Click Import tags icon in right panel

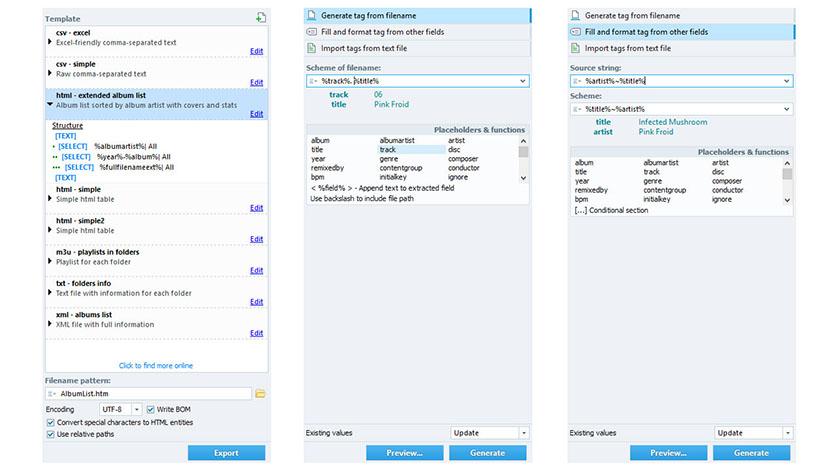pyautogui.click(x=576, y=48)
